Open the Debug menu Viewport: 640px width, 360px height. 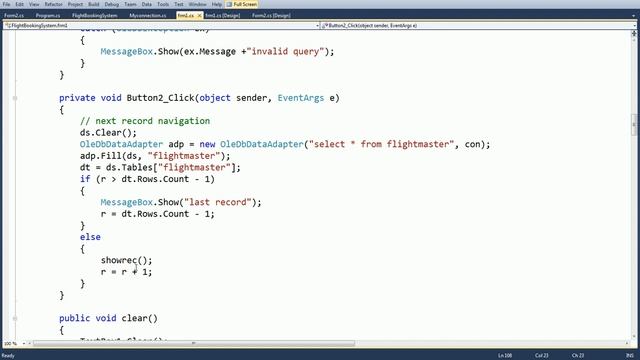point(111,4)
